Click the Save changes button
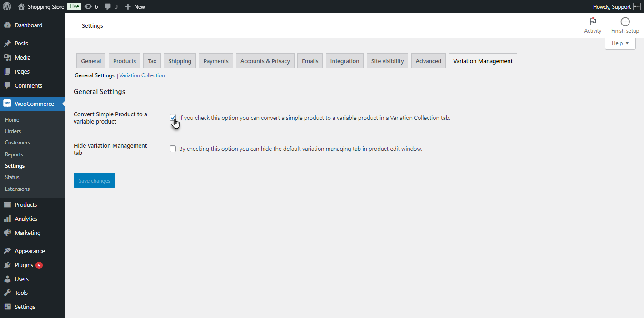 (94, 180)
